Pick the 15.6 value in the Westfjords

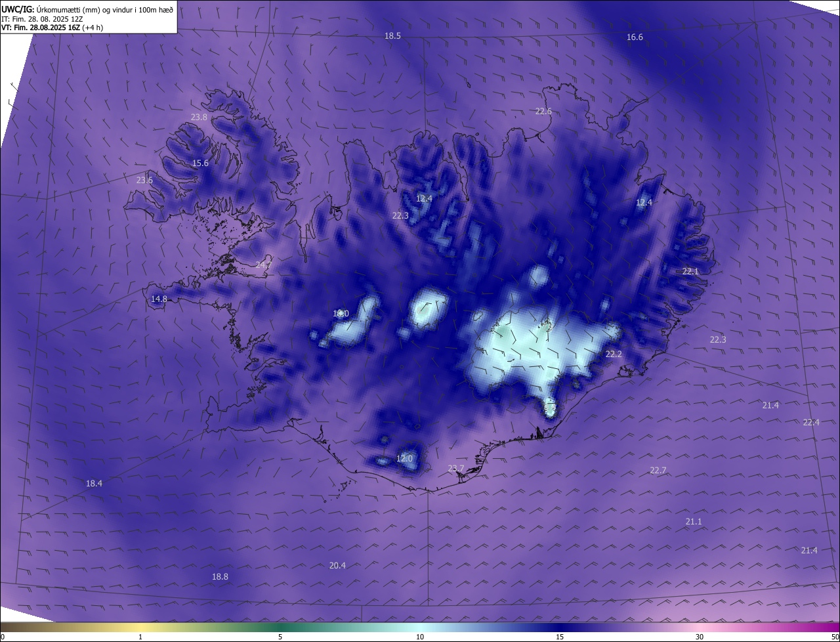200,163
